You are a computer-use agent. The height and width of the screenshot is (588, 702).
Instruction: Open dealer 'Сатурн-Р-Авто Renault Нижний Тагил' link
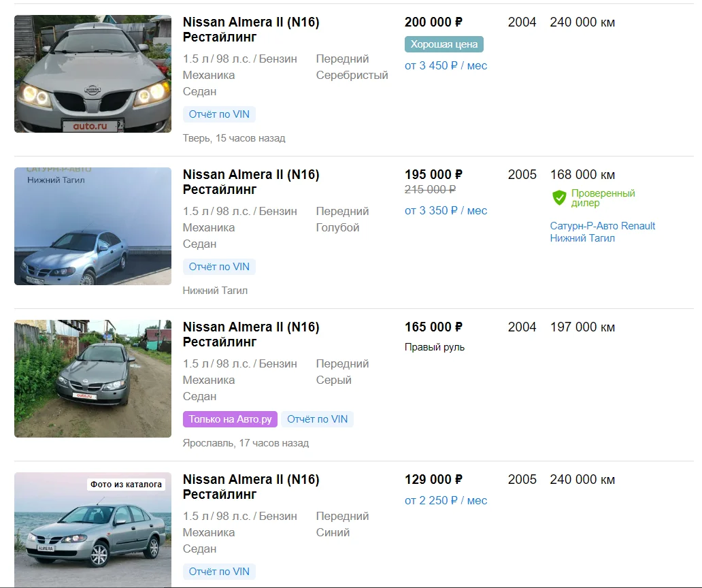point(603,232)
